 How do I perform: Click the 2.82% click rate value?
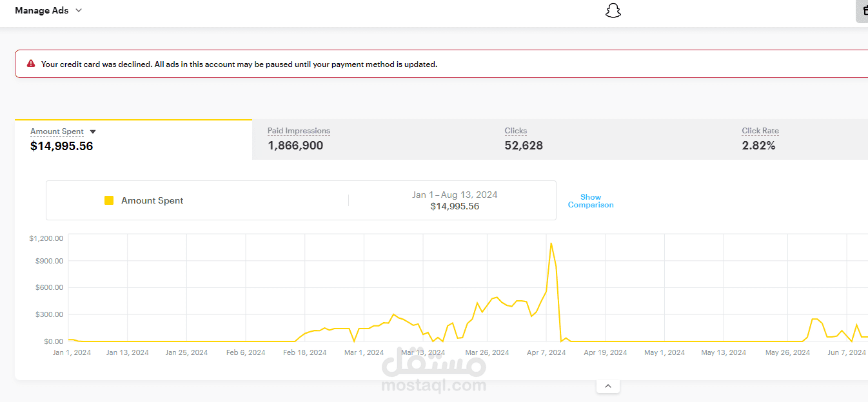[x=758, y=146]
